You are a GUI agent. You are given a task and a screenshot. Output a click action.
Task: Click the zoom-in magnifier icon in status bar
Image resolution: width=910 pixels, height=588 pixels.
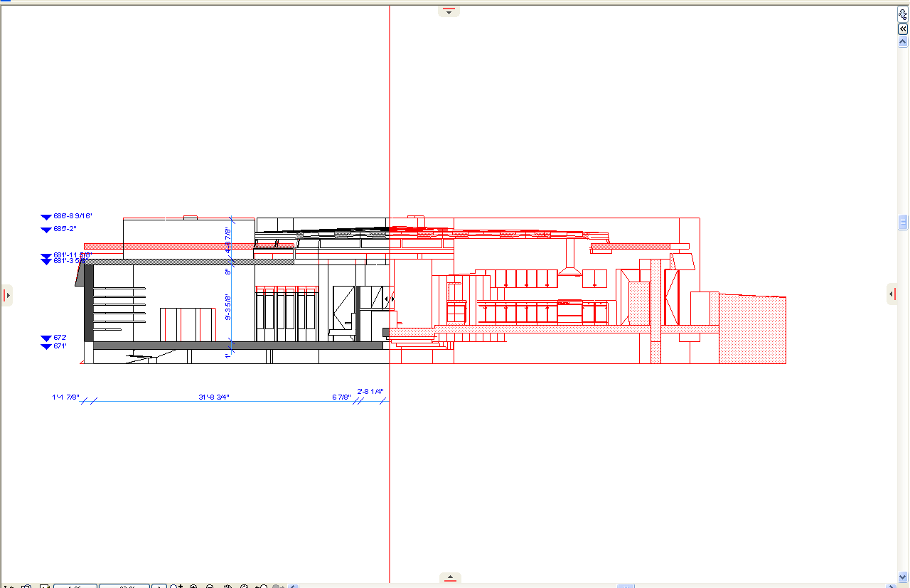[x=193, y=587]
